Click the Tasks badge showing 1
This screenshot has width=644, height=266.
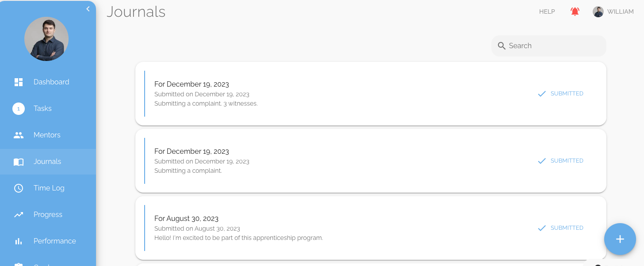click(19, 109)
